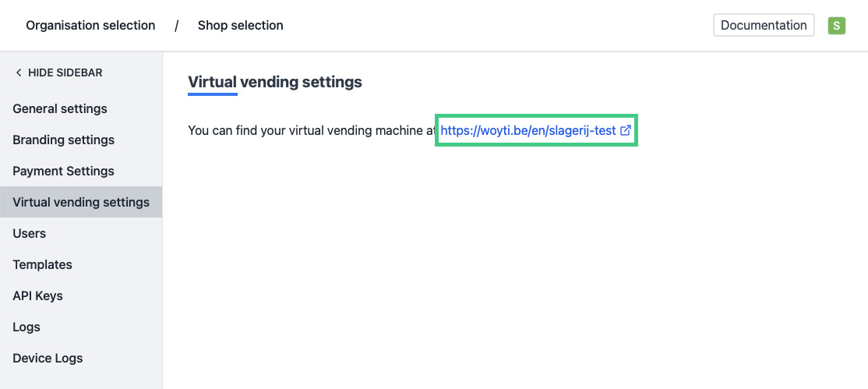
Task: Collapse the sidebar via HIDE SIDEBAR label
Action: [x=65, y=72]
